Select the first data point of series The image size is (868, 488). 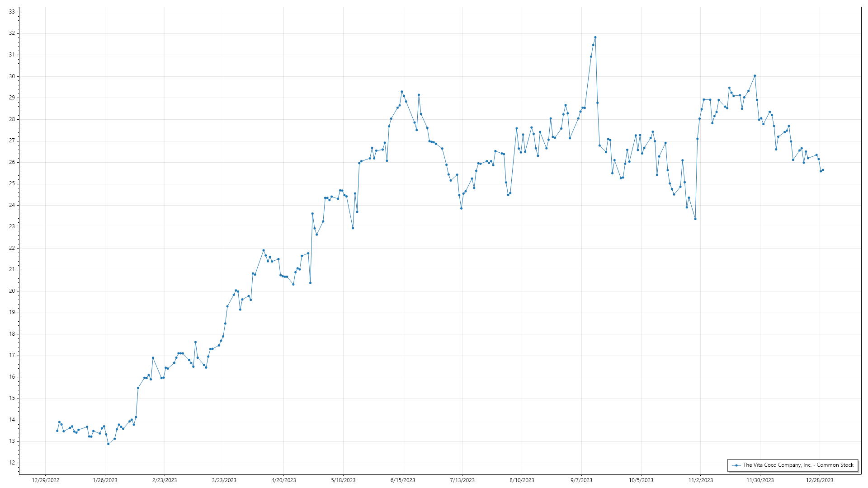tap(57, 431)
